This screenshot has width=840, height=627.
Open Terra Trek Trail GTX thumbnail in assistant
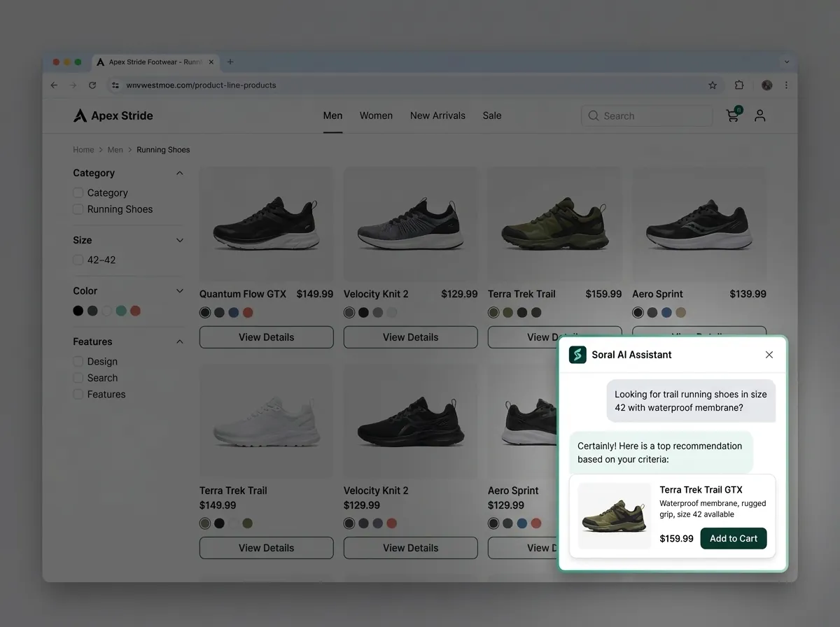(615, 516)
